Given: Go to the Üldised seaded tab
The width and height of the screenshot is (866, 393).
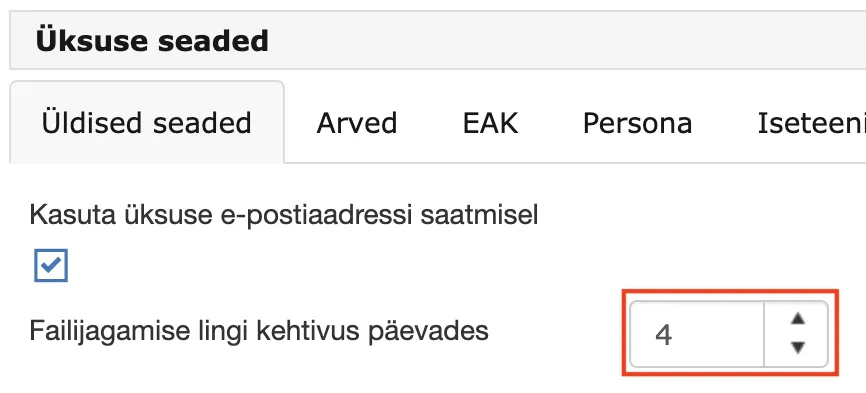Looking at the screenshot, I should click(x=147, y=123).
